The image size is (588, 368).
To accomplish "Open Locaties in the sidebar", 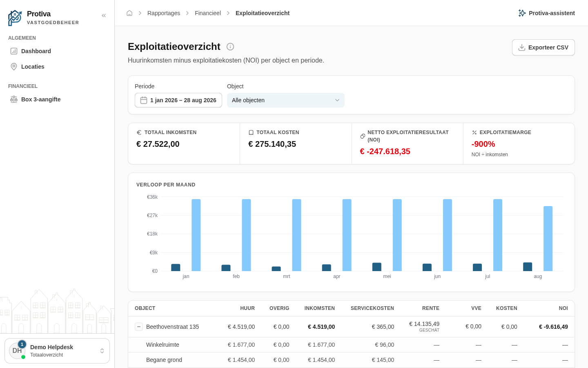I will coord(57,67).
